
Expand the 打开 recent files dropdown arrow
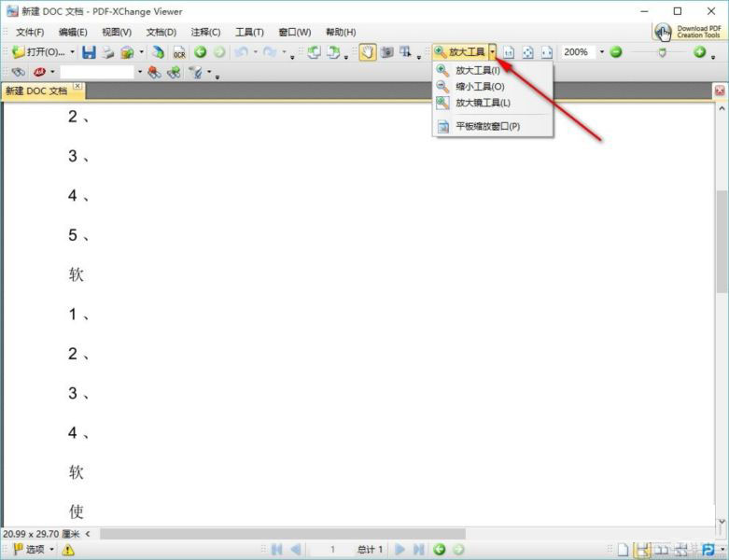point(72,52)
